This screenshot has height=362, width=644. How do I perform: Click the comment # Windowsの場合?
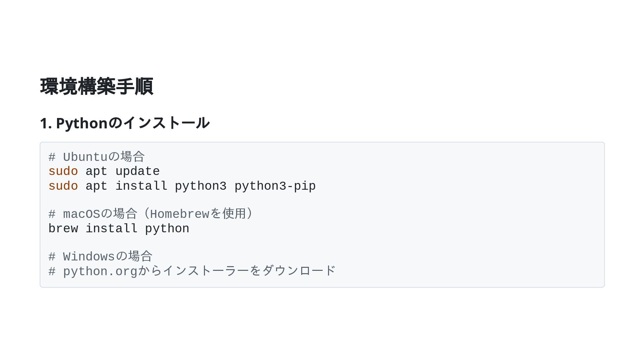[x=101, y=257]
